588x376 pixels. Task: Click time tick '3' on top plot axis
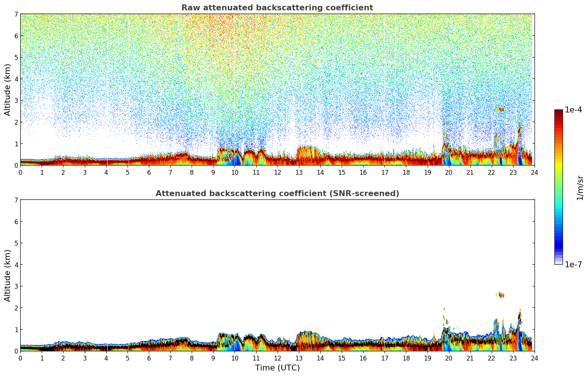click(84, 173)
